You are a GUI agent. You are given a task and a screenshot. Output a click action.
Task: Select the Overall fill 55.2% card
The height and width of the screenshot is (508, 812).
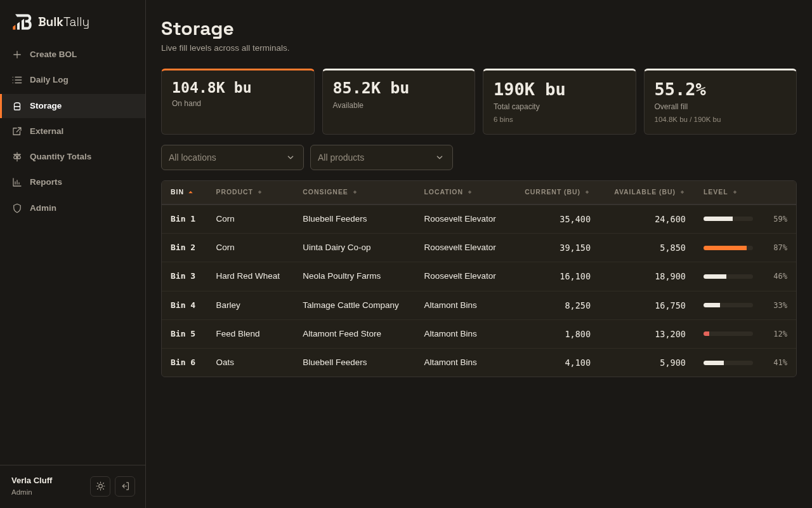pyautogui.click(x=720, y=102)
